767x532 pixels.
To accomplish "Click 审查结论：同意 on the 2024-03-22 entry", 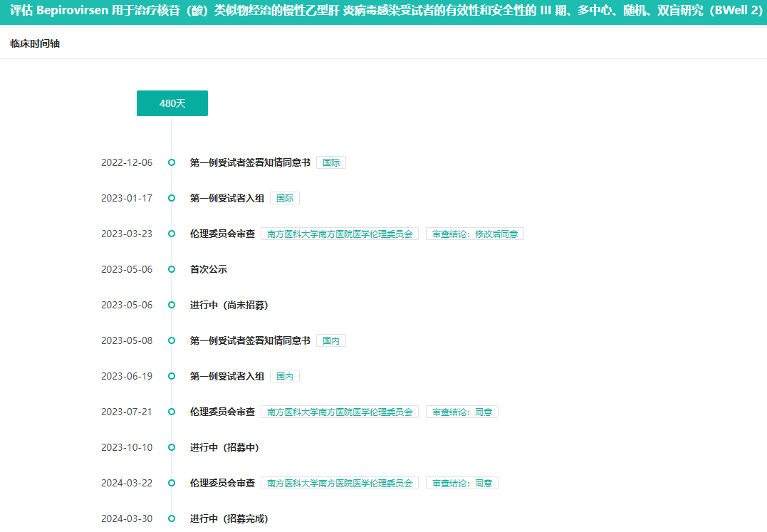I will click(462, 483).
